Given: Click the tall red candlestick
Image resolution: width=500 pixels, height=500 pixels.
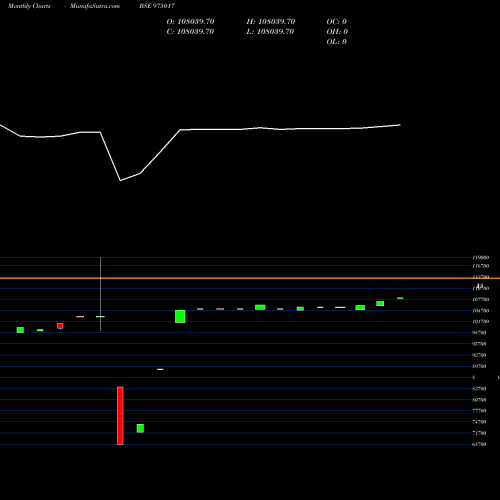Looking at the screenshot, I should tap(120, 416).
